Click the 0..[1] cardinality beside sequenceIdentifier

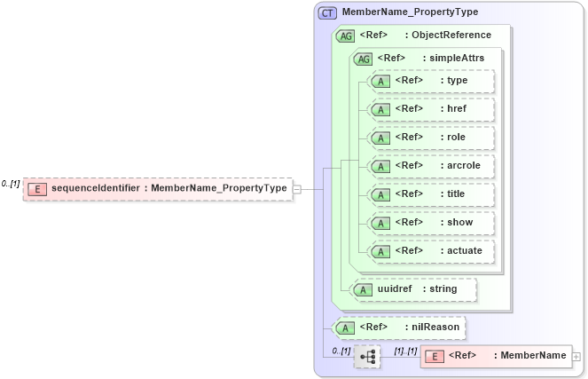[x=10, y=184]
